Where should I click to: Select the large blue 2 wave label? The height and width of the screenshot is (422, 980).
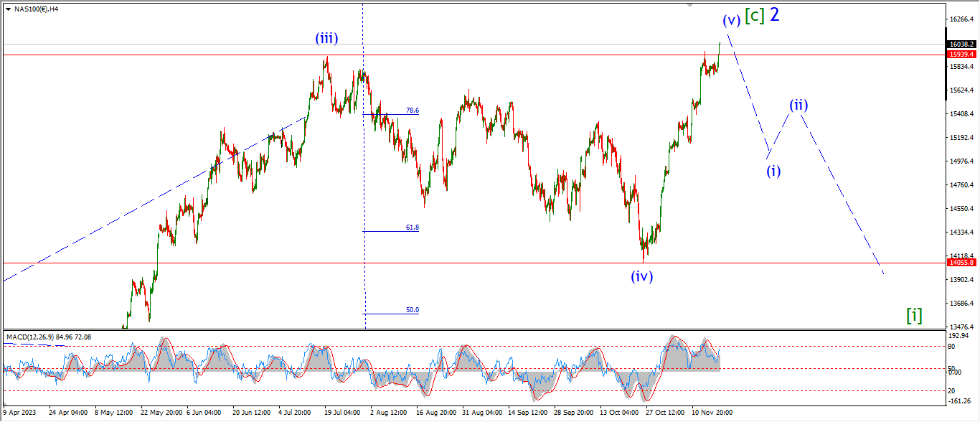(775, 15)
